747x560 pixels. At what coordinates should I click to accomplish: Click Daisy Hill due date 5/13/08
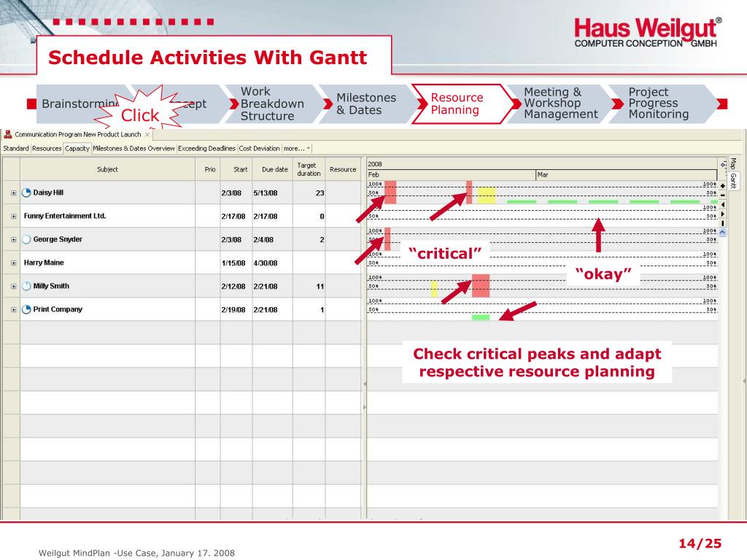(x=266, y=192)
